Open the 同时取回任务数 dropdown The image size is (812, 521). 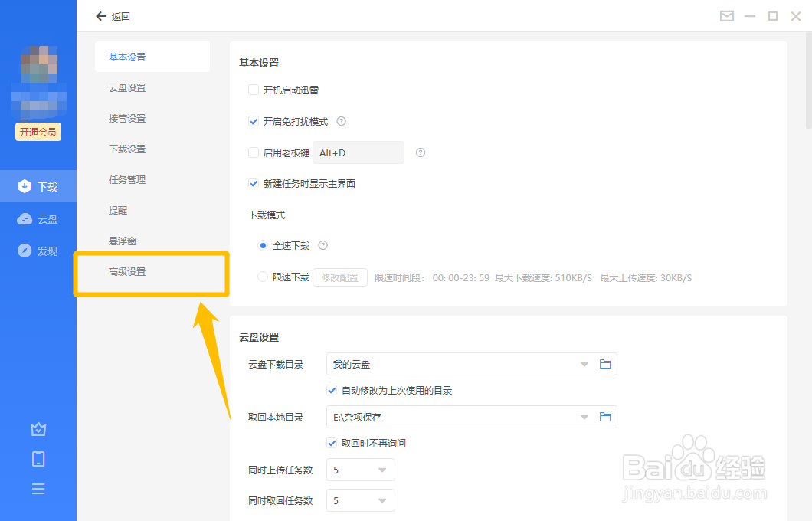(360, 500)
